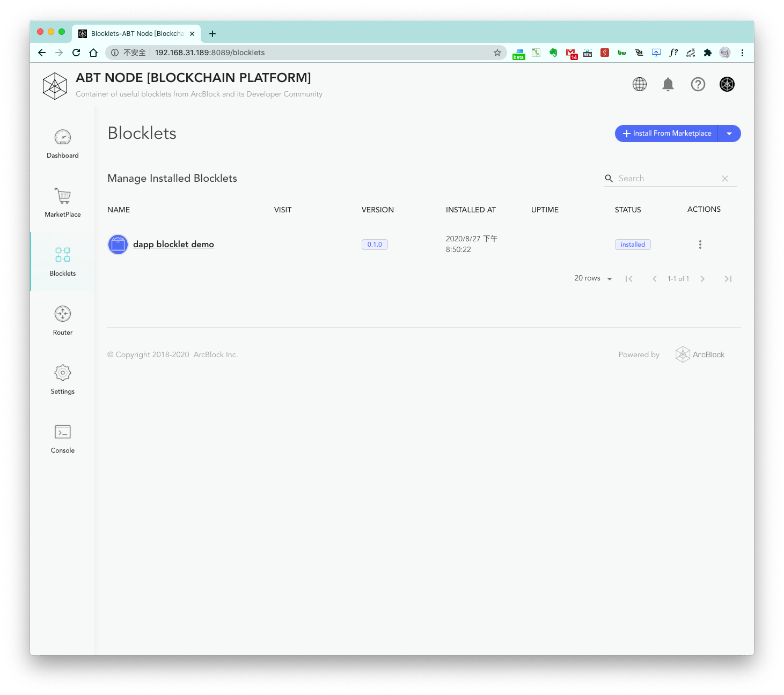Open the browser extensions puzzle icon

pos(708,53)
